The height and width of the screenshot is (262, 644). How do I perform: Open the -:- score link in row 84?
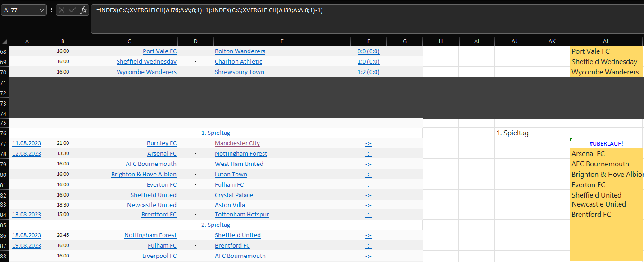368,215
